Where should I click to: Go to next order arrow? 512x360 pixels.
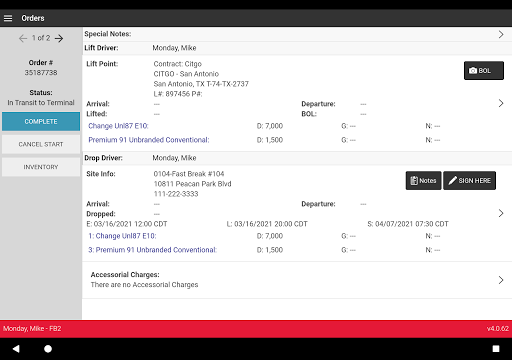tap(59, 38)
